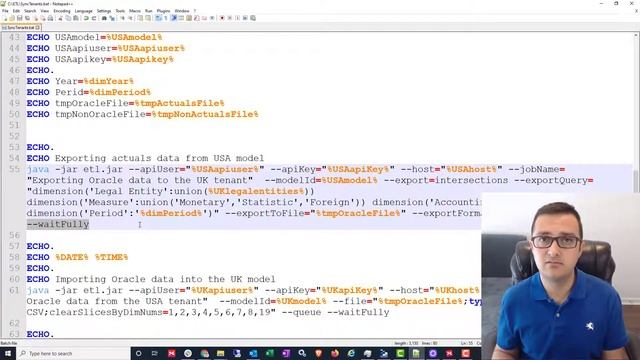This screenshot has width=640, height=360.
Task: Click the Cut toolbar icon
Action: point(60,18)
